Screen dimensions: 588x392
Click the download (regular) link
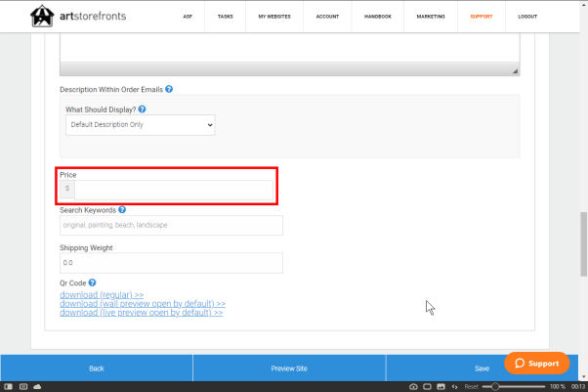pyautogui.click(x=102, y=294)
